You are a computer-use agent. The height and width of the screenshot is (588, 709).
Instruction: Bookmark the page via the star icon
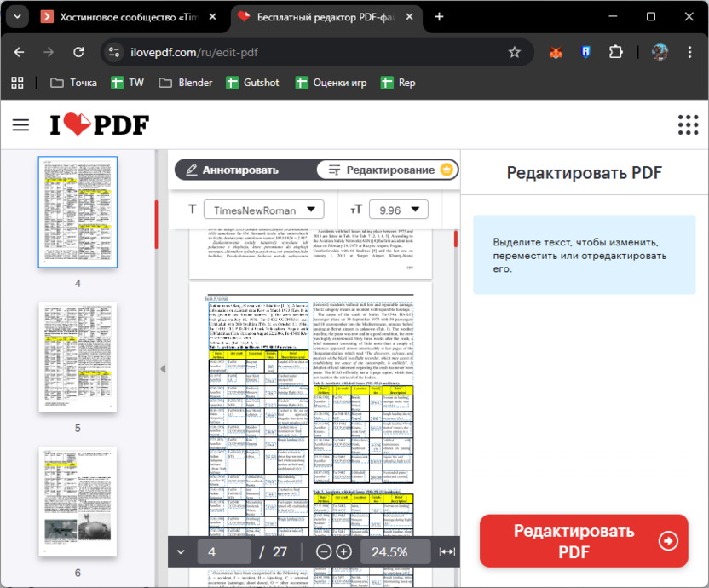(x=515, y=52)
